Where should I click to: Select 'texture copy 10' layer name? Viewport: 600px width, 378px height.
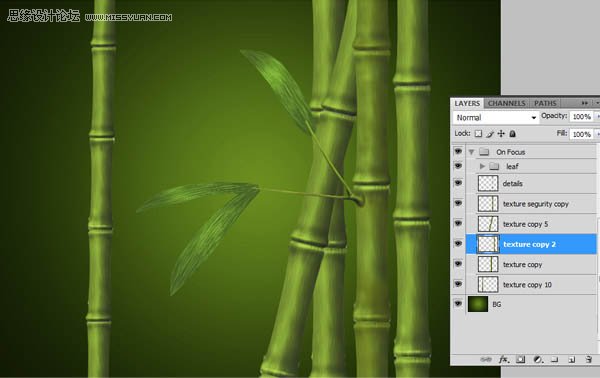click(527, 285)
